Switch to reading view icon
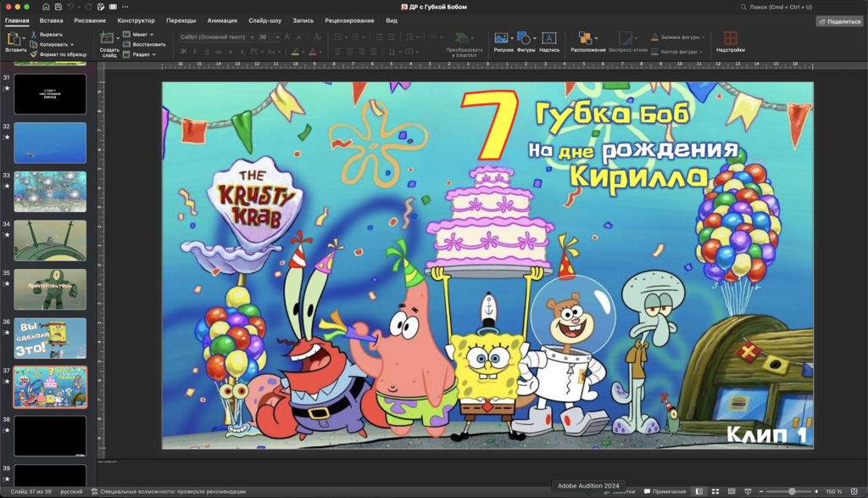This screenshot has width=868, height=498. pos(732,491)
